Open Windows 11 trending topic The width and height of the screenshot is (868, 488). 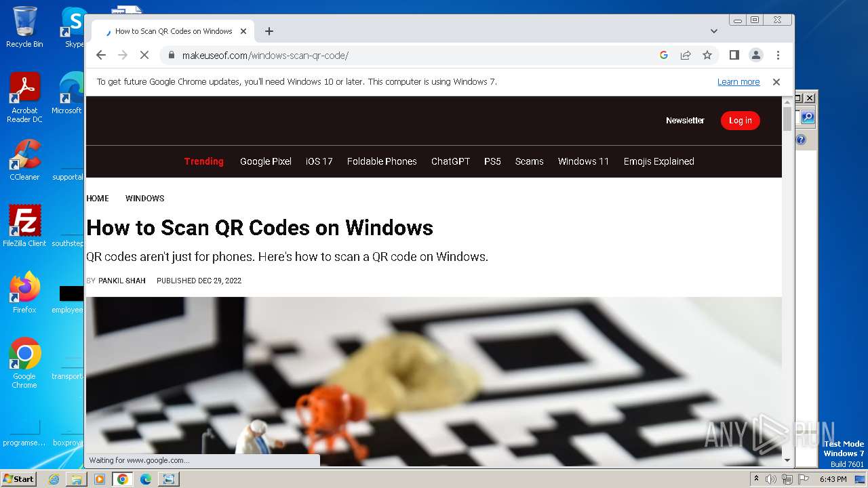click(583, 161)
